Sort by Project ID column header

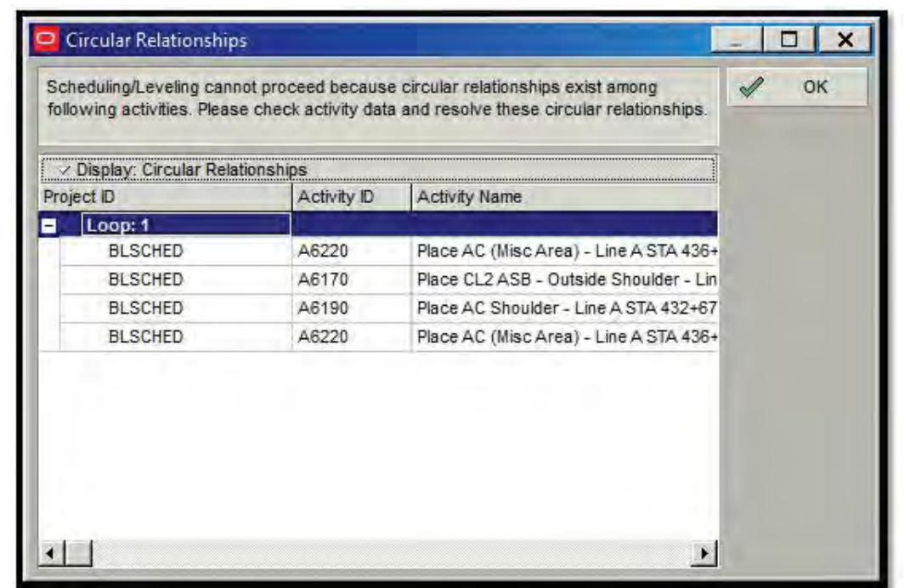(x=166, y=197)
